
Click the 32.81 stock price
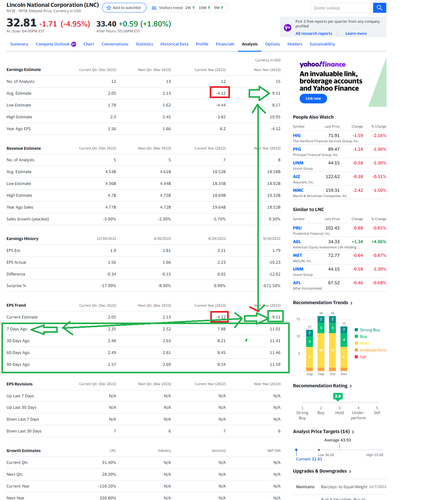click(x=21, y=23)
